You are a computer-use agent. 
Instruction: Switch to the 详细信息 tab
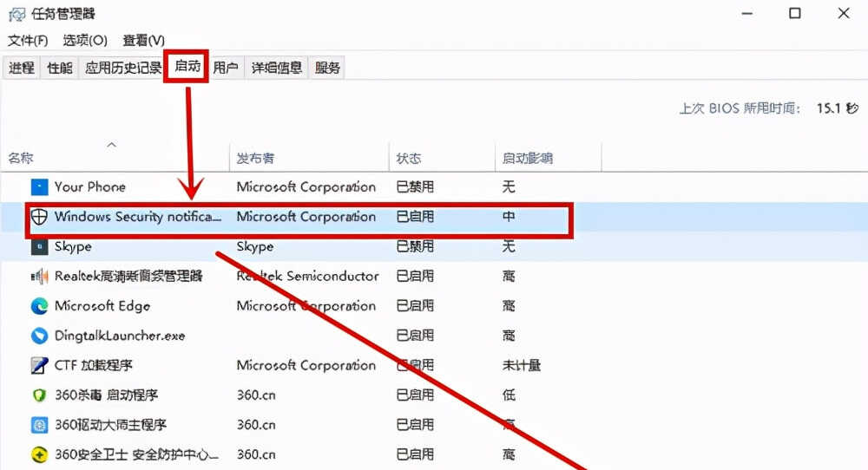click(x=277, y=68)
